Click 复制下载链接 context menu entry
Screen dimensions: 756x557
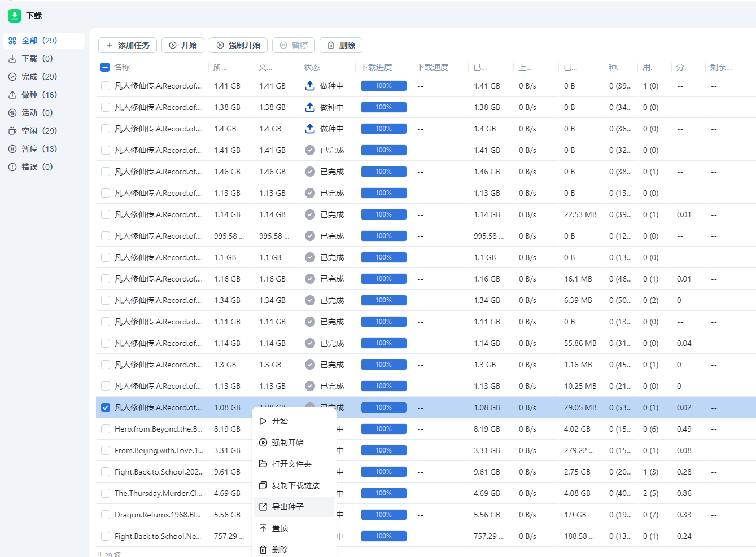(295, 485)
